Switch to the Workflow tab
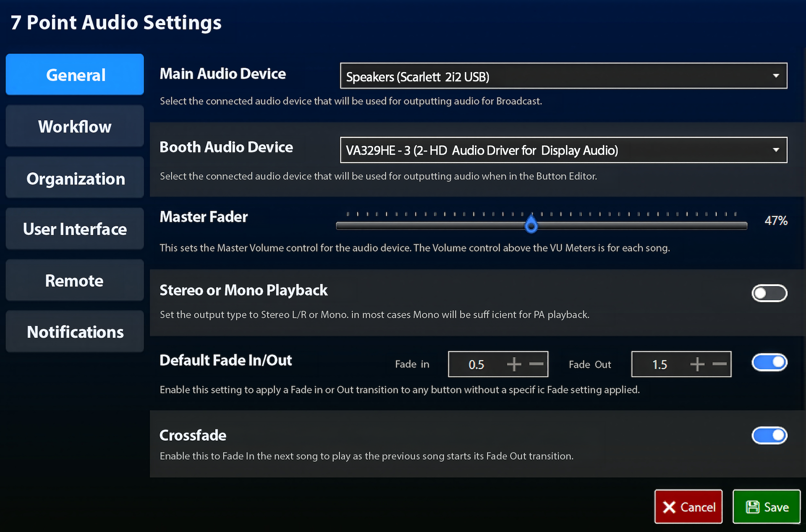This screenshot has height=532, width=806. [x=75, y=126]
